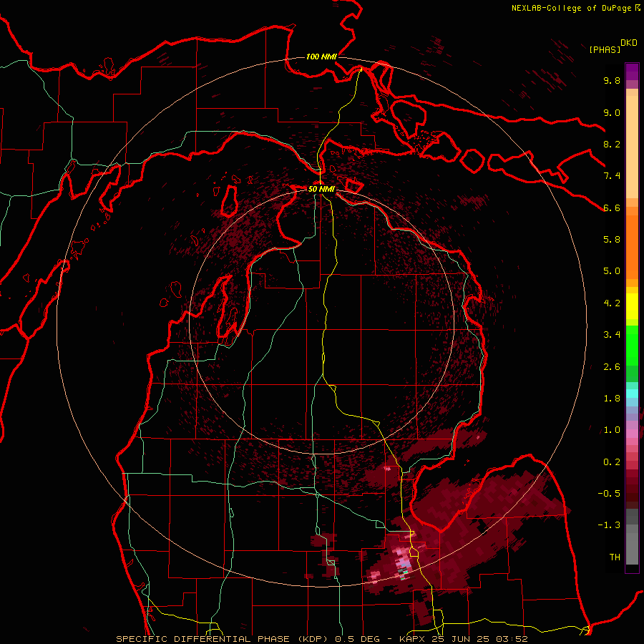Click the DKD label above the color scale

click(629, 43)
